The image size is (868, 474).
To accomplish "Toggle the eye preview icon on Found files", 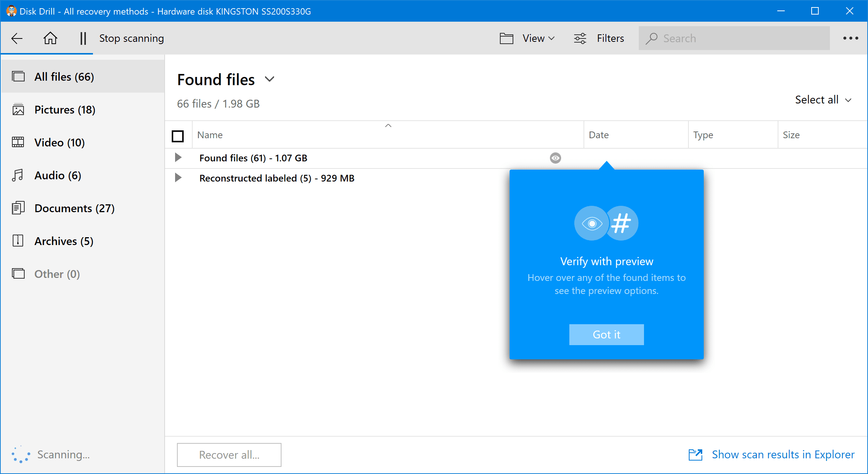I will click(x=556, y=158).
